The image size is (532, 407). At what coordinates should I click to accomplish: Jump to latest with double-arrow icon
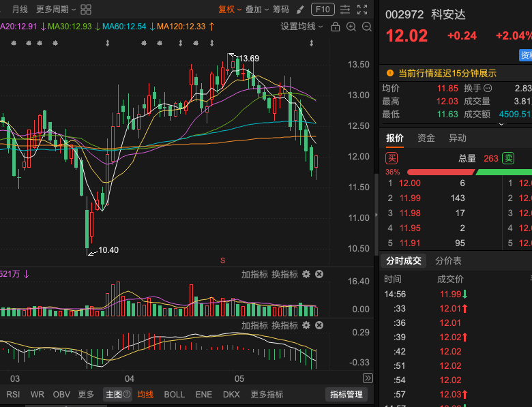368,378
